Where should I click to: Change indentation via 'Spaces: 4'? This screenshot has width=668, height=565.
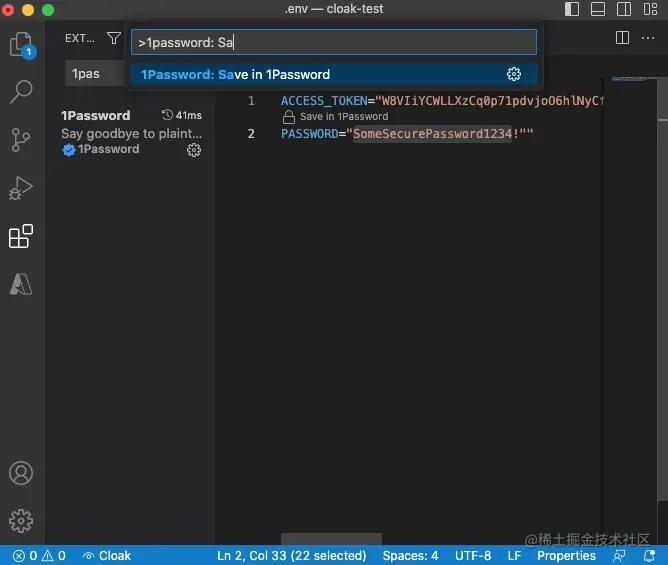(410, 556)
